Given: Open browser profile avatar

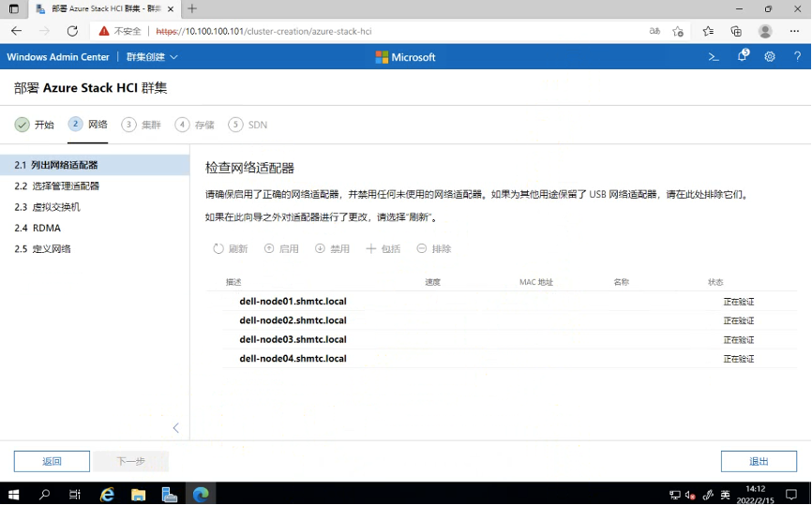Looking at the screenshot, I should 765,31.
